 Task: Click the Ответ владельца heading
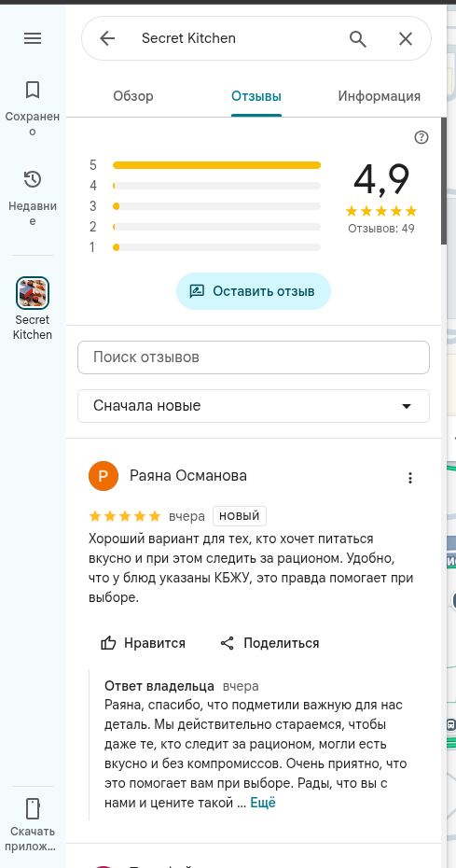pos(159,686)
